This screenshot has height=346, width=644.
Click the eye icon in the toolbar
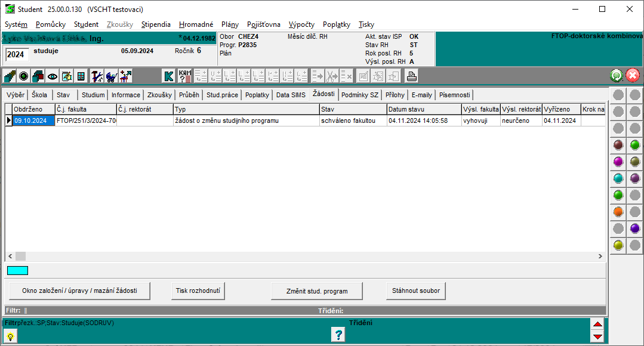point(53,76)
